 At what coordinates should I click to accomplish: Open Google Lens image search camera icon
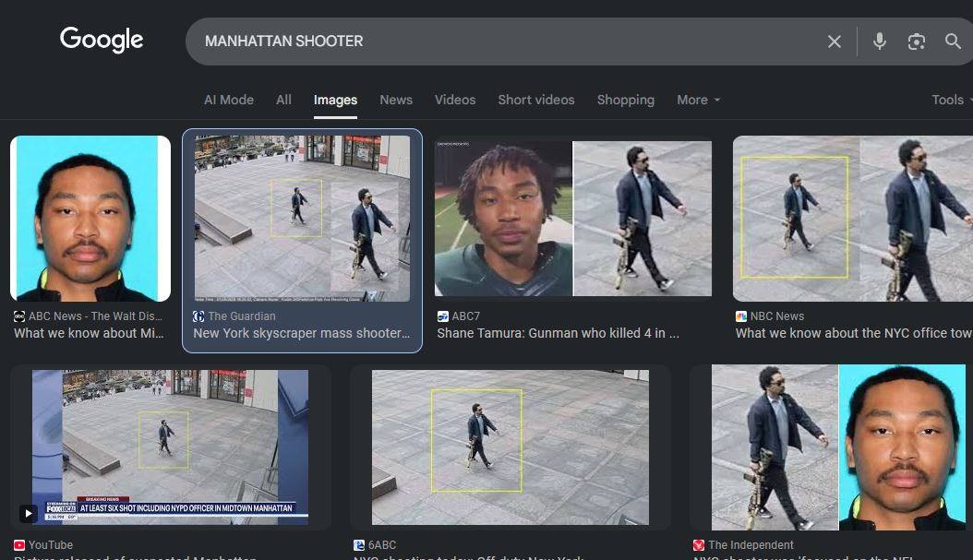pos(916,42)
